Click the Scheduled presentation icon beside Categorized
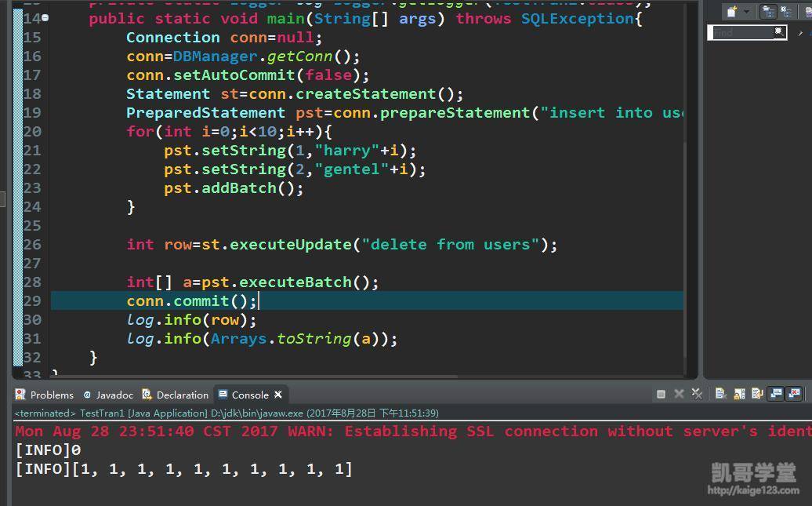 pos(786,12)
